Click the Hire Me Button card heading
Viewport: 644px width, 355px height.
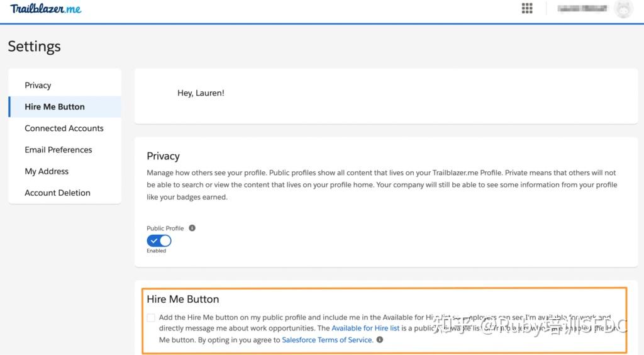click(183, 299)
